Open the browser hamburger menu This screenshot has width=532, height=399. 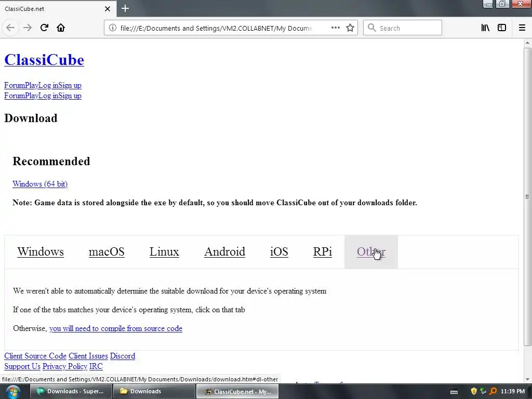coord(522,28)
